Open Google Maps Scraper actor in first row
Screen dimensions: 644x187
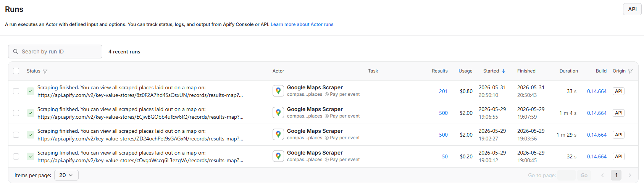pyautogui.click(x=315, y=87)
